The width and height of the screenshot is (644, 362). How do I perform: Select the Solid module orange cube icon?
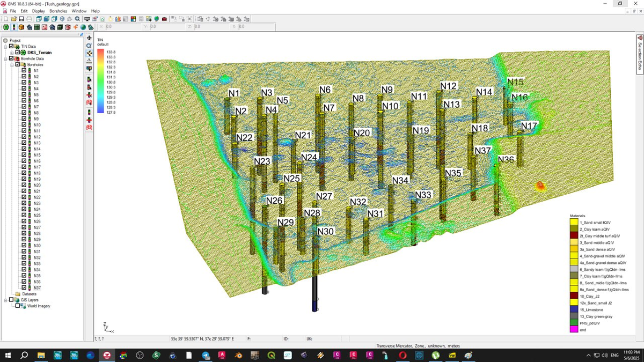(x=21, y=27)
